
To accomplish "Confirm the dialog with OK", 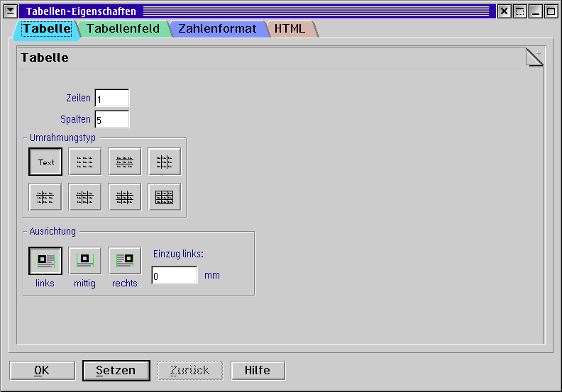I will 43,371.
